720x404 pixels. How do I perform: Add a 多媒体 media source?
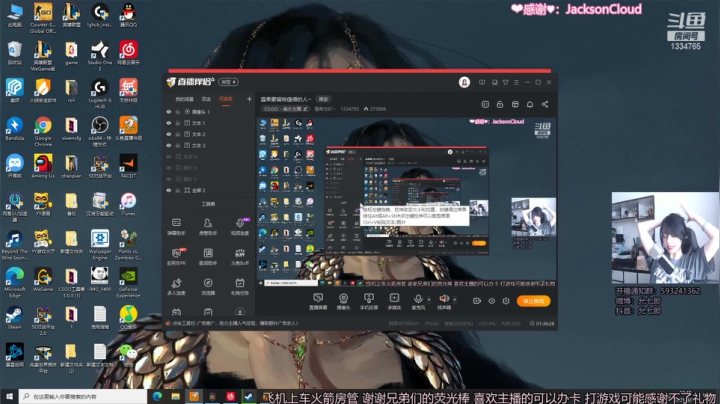click(x=394, y=301)
